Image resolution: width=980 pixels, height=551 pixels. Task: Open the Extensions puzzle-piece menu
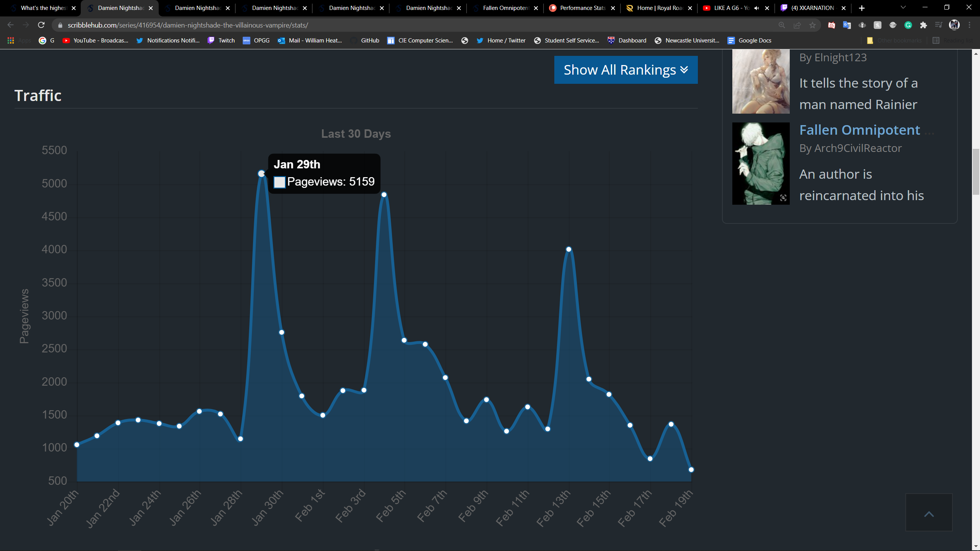[923, 25]
